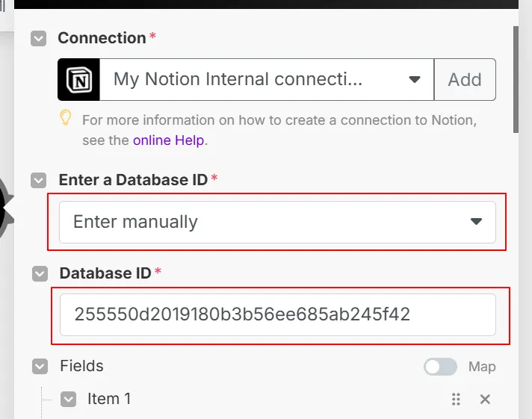Collapse the Database ID field section
Screen dimensions: 532x419
tap(40, 274)
